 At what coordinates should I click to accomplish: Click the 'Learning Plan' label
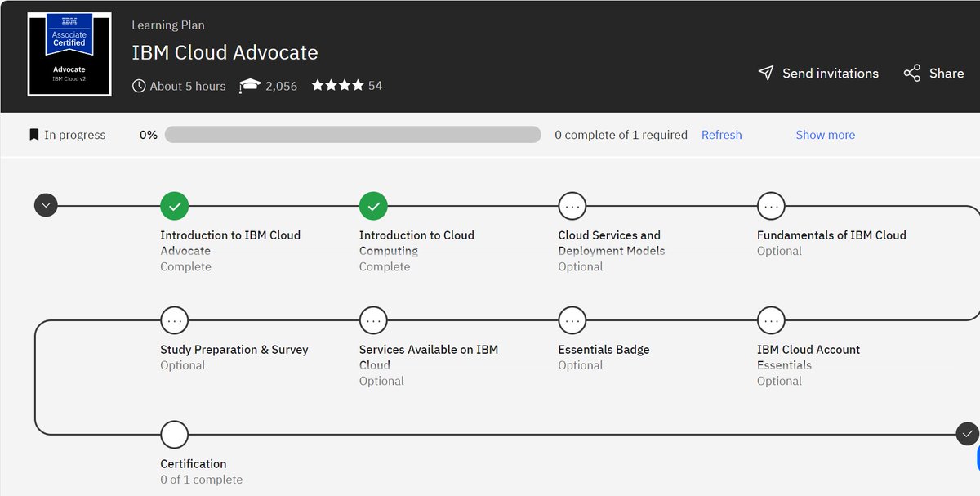coord(167,25)
